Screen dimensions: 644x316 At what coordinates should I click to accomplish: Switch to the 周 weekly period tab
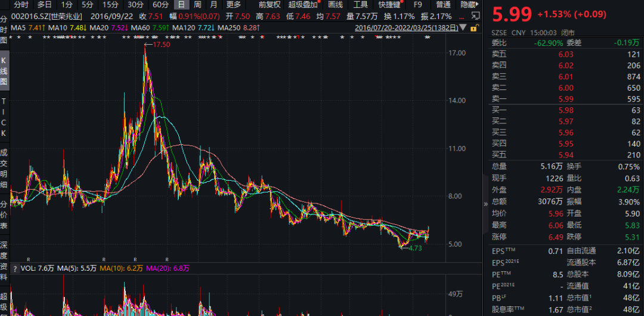[197, 5]
